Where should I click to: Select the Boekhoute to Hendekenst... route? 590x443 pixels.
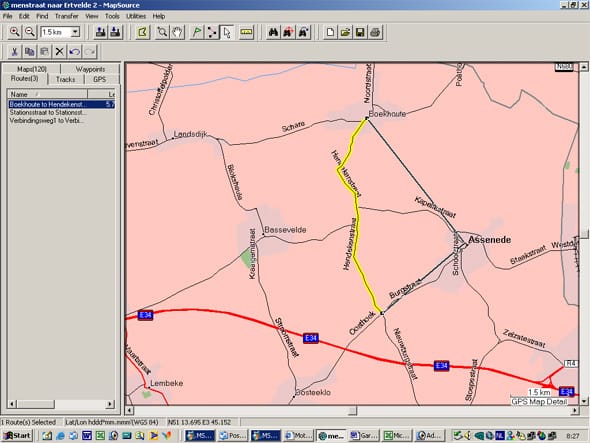tap(62, 104)
